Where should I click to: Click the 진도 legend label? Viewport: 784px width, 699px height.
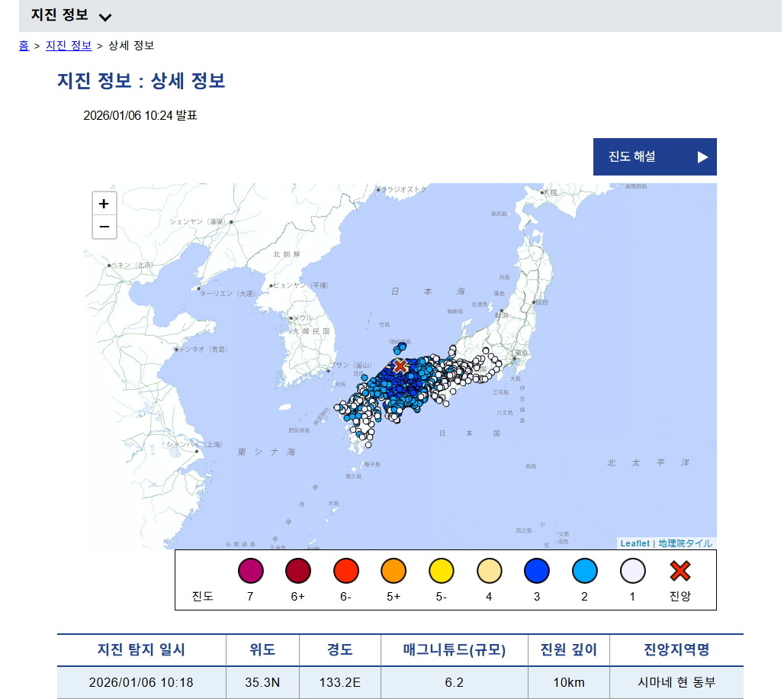(203, 596)
